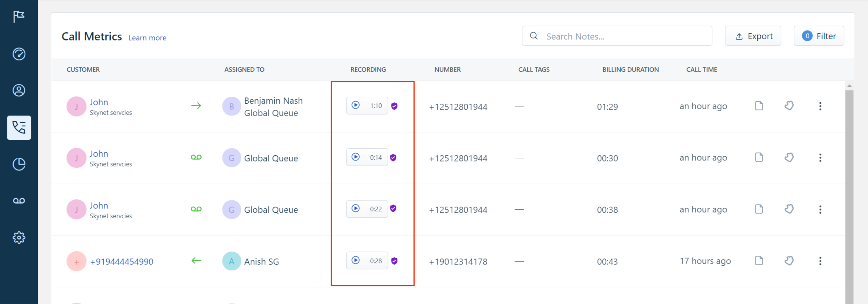Screen dimensions: 868x304
Task: Click the RECORDING column header
Action: click(368, 70)
